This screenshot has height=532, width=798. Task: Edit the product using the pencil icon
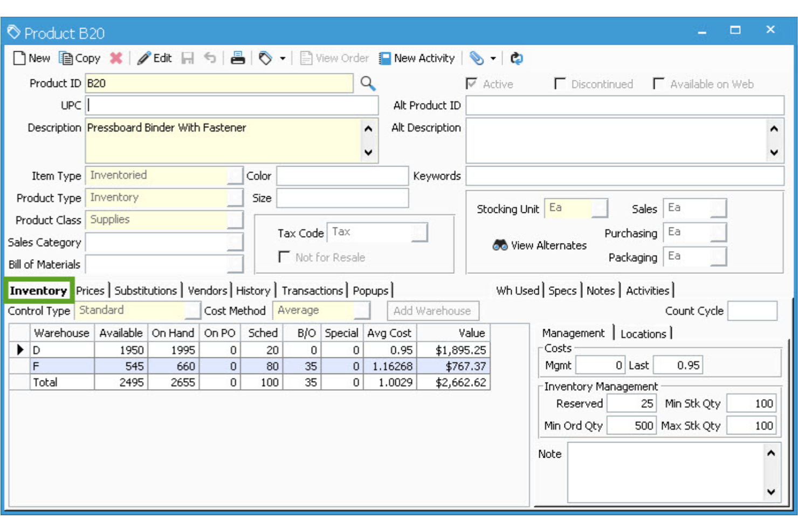(154, 58)
